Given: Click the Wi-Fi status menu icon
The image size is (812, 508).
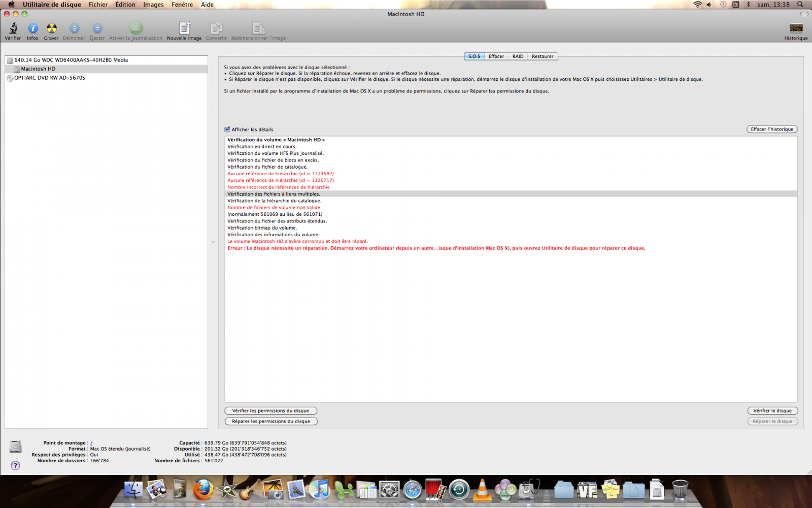Looking at the screenshot, I should [698, 5].
